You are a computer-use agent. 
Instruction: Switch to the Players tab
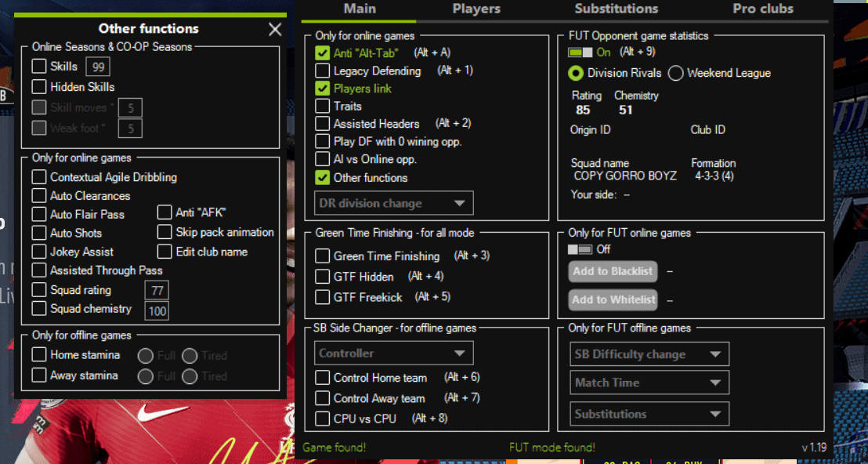tap(476, 9)
